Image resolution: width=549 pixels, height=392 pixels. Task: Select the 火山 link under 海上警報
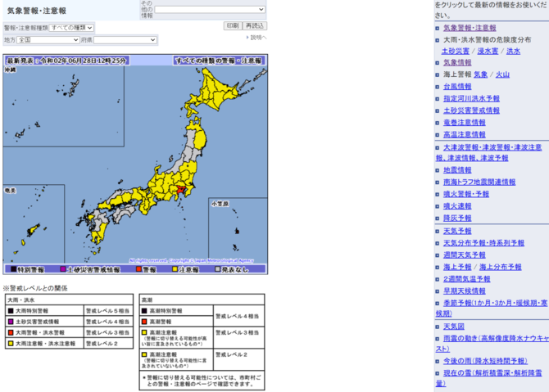tap(502, 74)
